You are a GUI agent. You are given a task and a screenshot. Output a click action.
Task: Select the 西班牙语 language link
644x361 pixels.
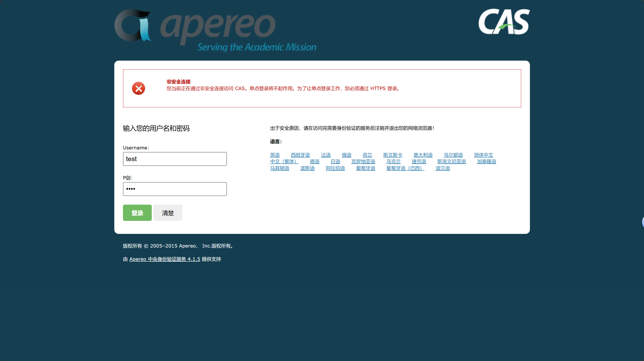click(x=300, y=155)
